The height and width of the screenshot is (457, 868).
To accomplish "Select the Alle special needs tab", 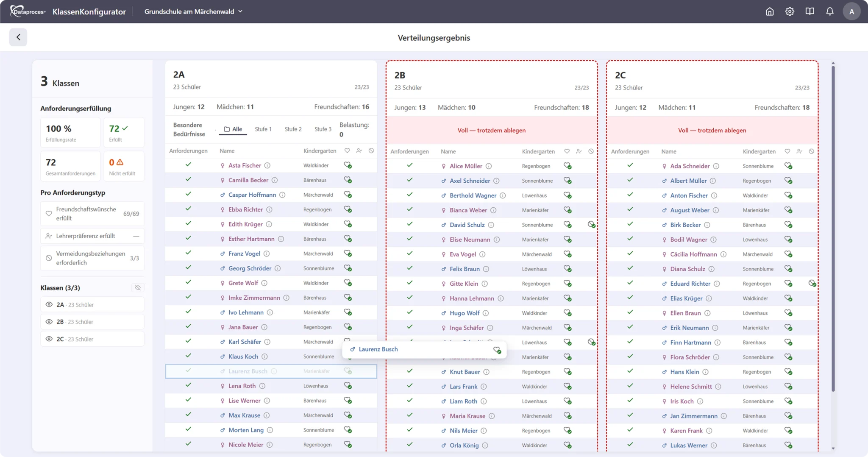I will tap(233, 129).
